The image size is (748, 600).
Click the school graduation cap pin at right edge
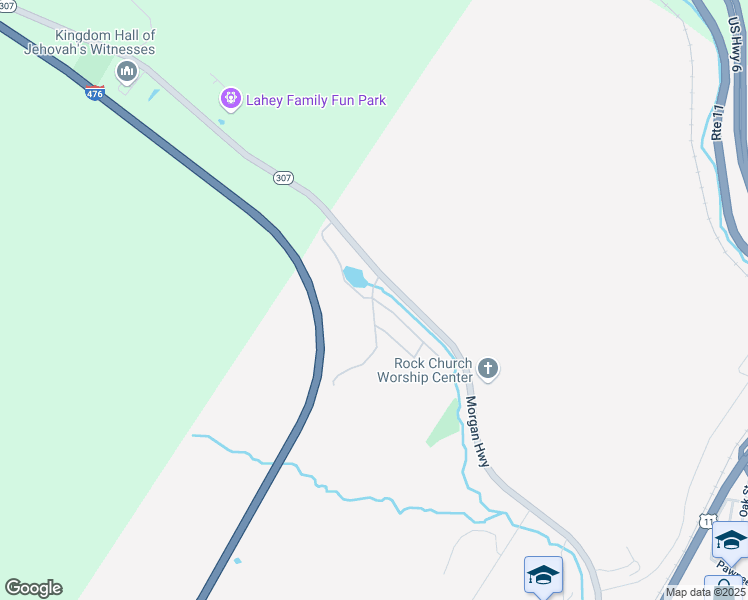coord(730,541)
